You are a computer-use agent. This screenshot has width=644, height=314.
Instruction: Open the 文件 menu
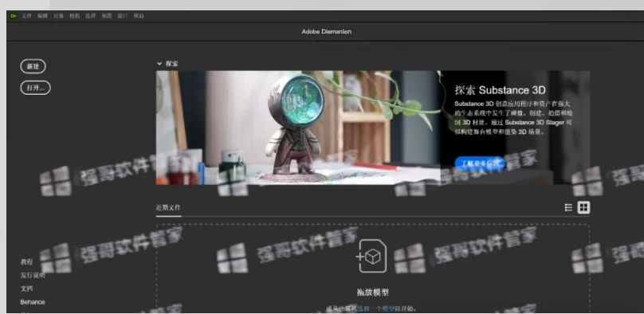(x=26, y=16)
